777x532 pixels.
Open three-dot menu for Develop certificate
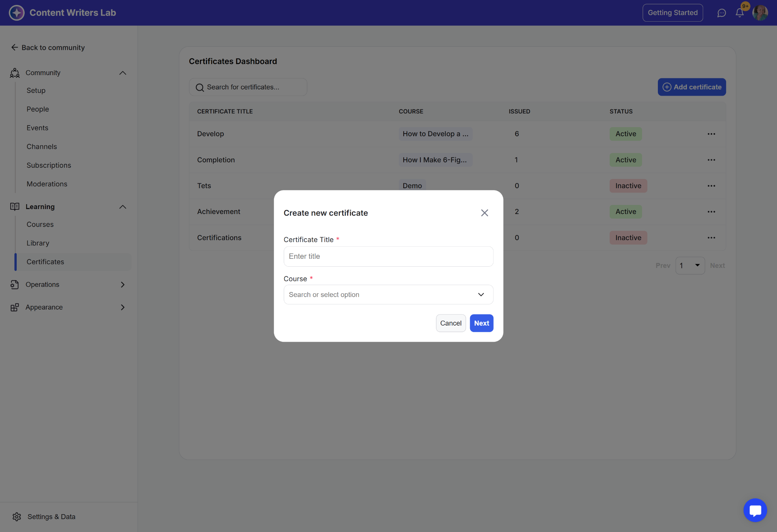pyautogui.click(x=711, y=134)
